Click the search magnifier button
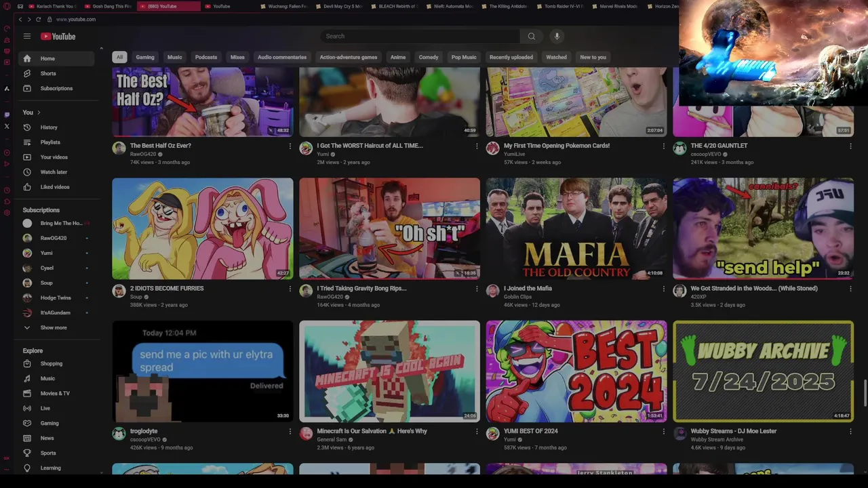Viewport: 868px width, 488px height. coord(532,36)
